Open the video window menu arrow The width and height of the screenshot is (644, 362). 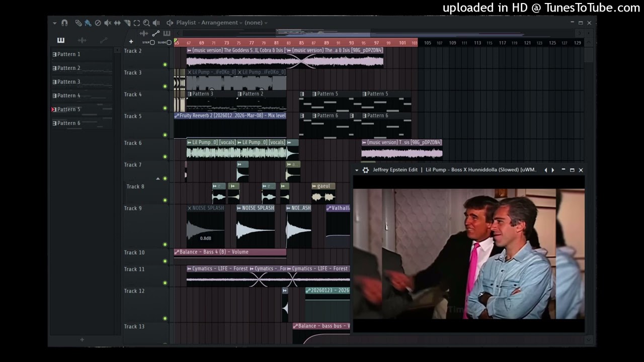pos(357,170)
